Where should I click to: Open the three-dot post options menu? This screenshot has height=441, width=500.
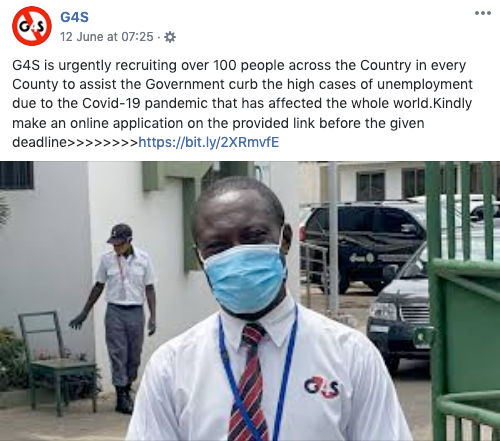(483, 13)
